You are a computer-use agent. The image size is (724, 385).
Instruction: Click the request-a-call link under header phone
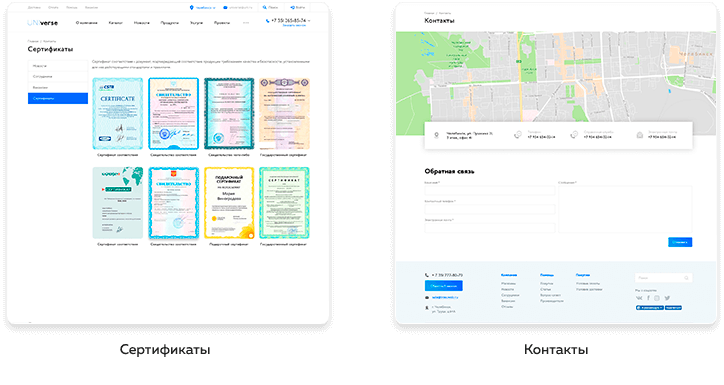point(294,26)
